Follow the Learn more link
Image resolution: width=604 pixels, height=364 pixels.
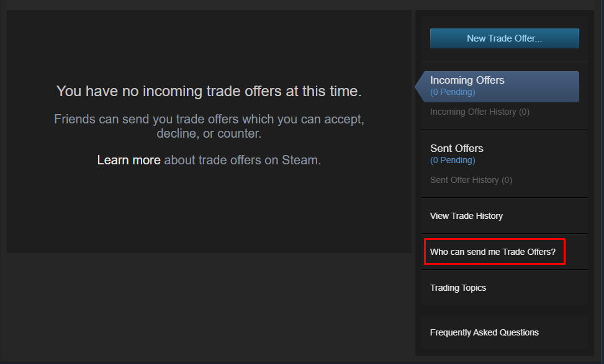pos(128,160)
